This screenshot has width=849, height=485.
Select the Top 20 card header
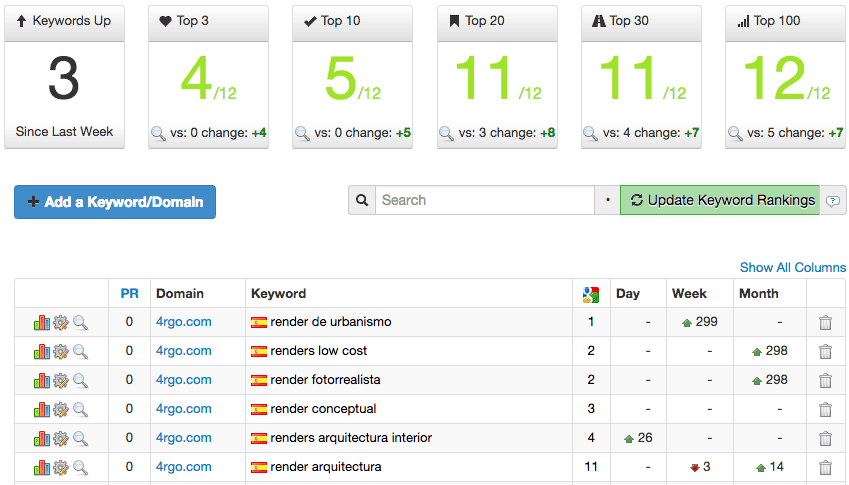click(497, 23)
